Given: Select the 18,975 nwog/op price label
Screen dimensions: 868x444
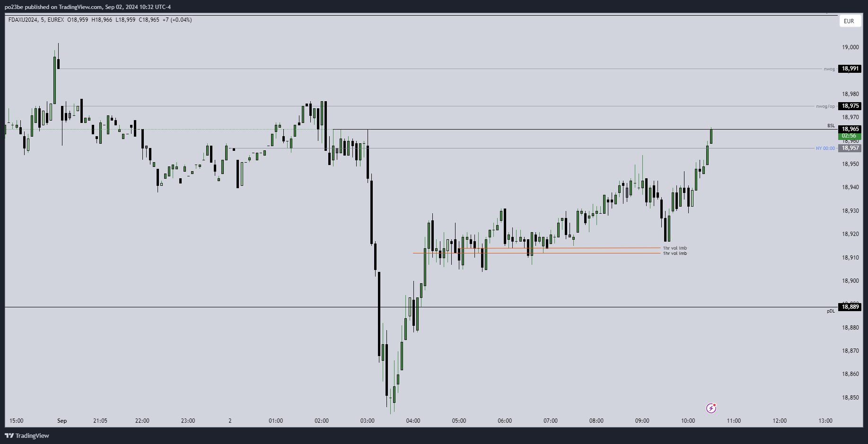Looking at the screenshot, I should coord(850,106).
